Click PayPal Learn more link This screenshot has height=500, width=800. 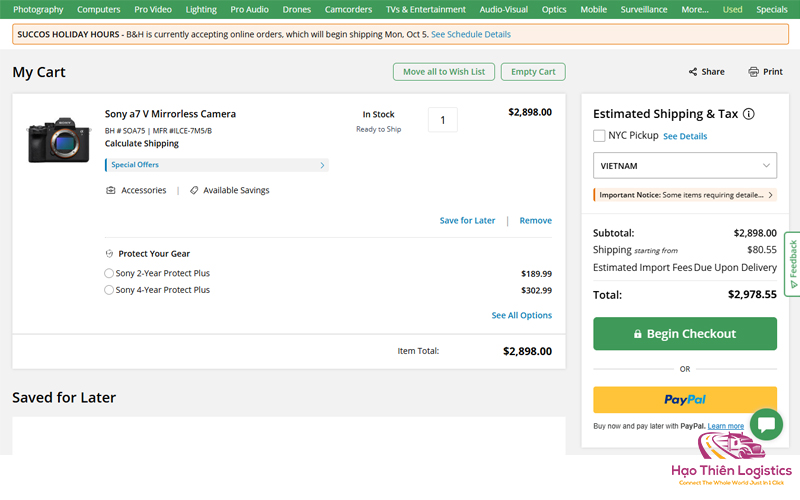click(726, 426)
